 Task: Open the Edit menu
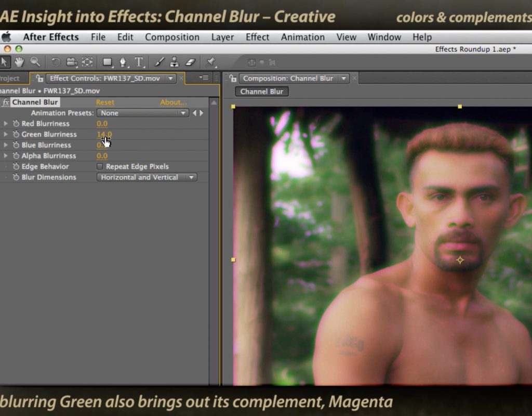coord(125,37)
